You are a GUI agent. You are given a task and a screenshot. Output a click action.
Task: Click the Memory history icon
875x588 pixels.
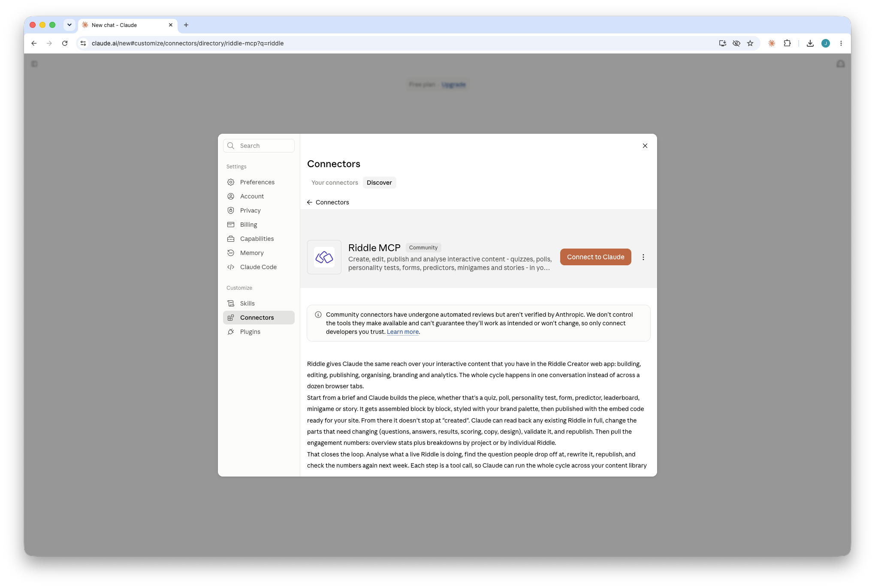point(231,253)
